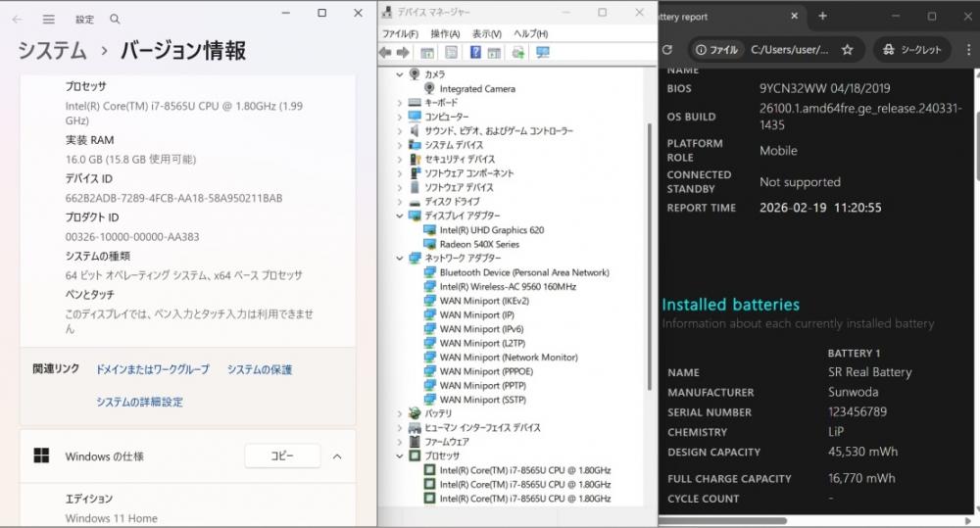Select ヒューマン インターフェイス デバイス category
The image size is (980, 528).
482,428
